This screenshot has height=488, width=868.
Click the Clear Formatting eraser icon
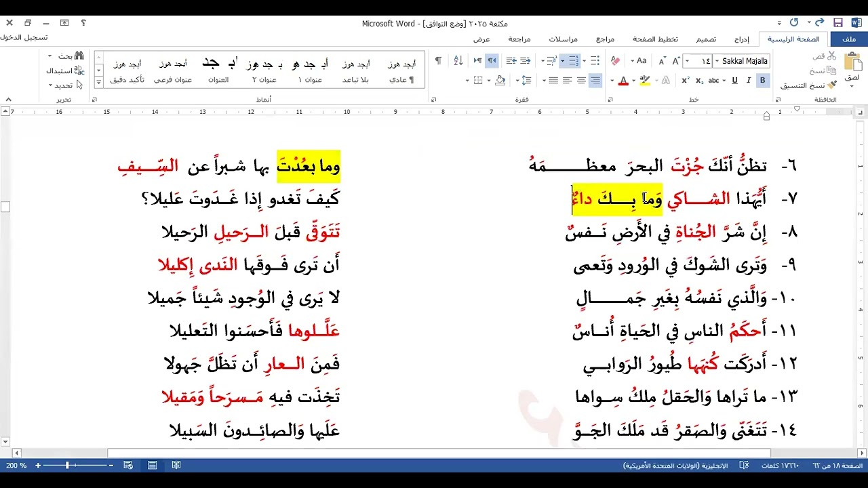pyautogui.click(x=616, y=61)
